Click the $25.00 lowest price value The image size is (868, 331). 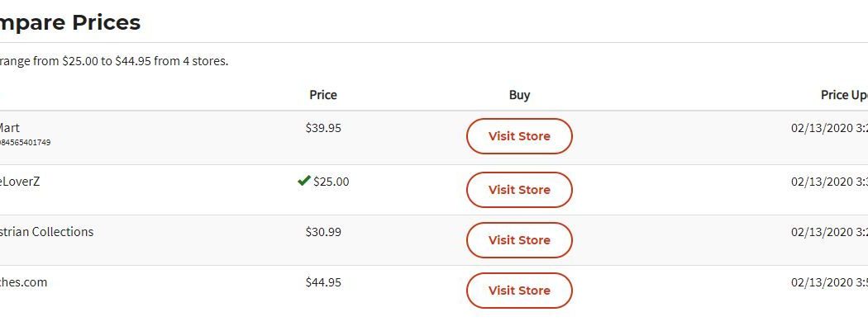pos(331,182)
